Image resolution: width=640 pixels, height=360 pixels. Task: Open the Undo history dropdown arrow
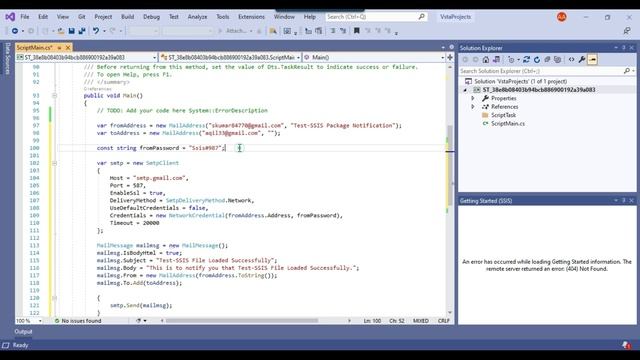click(x=104, y=31)
